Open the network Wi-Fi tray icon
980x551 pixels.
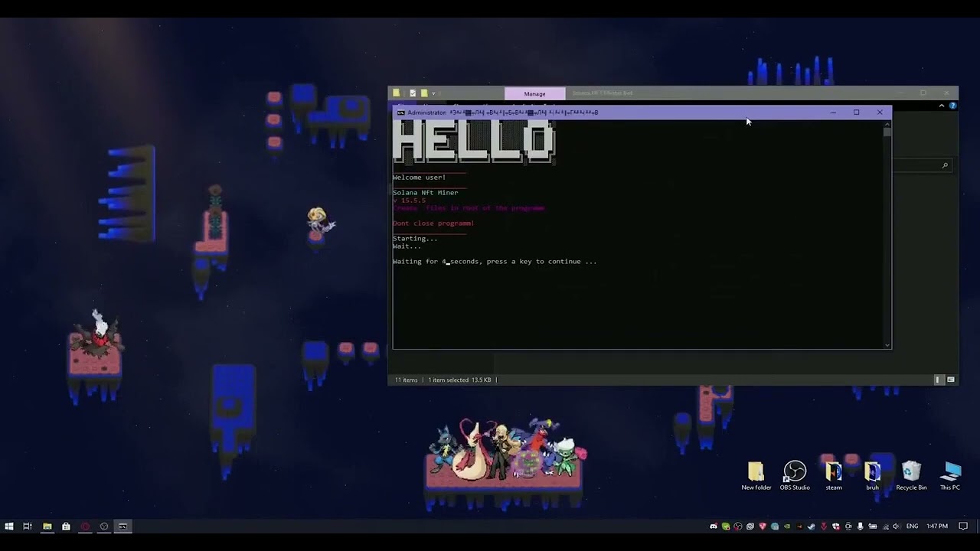(x=885, y=526)
